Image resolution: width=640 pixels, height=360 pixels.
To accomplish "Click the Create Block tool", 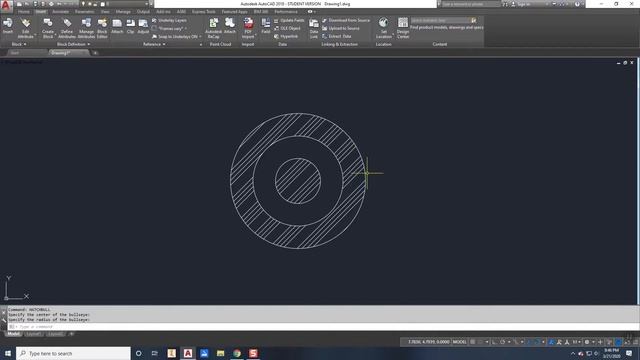I will [x=48, y=28].
